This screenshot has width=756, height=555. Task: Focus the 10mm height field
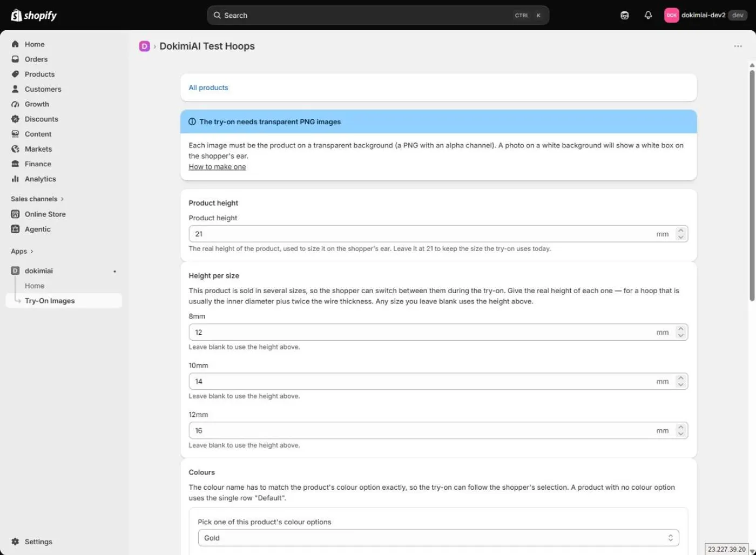pos(438,381)
